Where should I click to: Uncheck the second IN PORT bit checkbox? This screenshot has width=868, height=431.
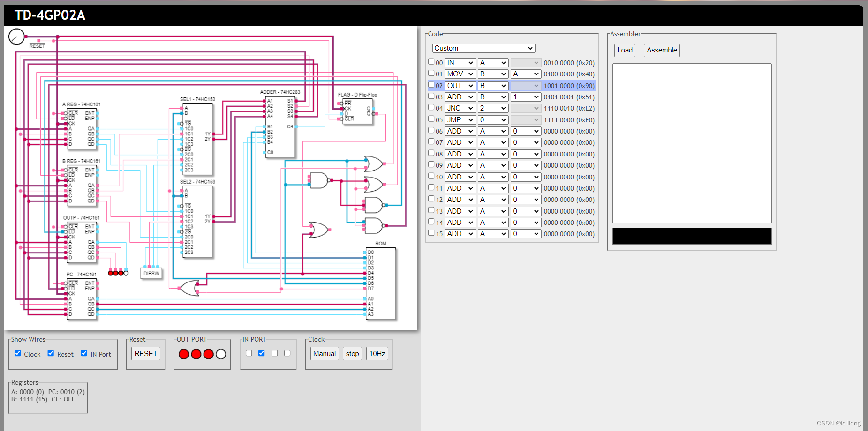click(262, 353)
